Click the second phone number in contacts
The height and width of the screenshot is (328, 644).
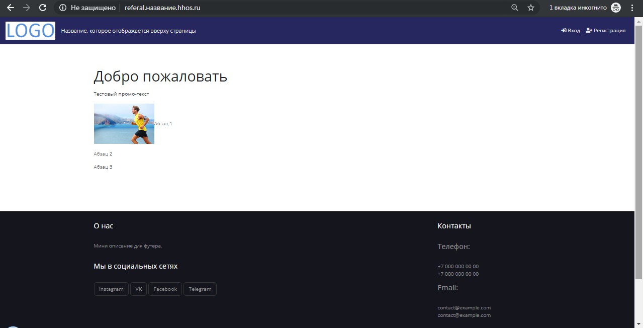tap(458, 274)
